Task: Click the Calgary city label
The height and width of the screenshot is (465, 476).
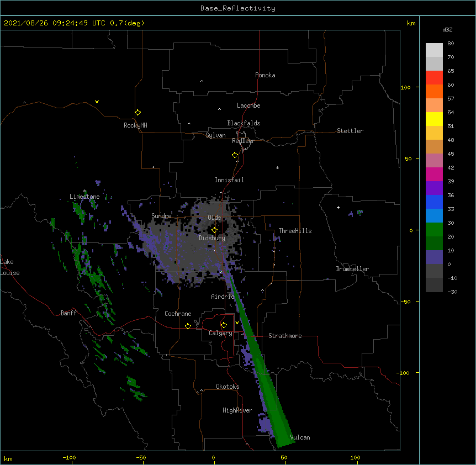Action: [220, 333]
